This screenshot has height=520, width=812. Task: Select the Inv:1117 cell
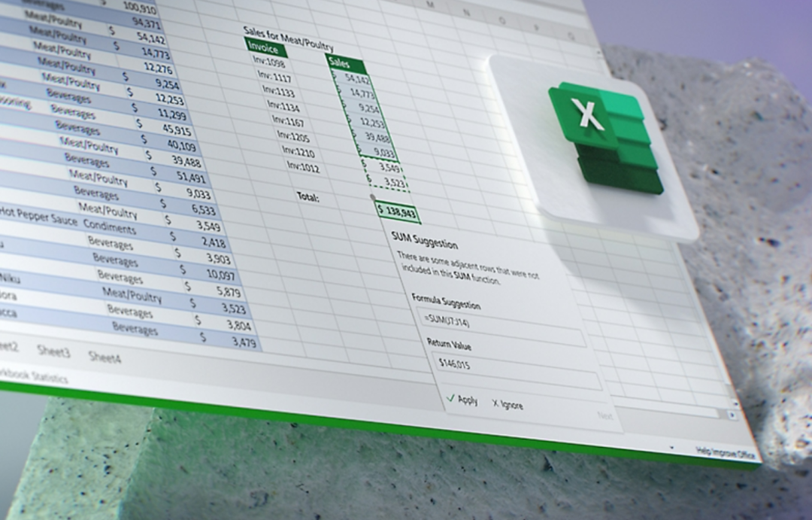(274, 78)
